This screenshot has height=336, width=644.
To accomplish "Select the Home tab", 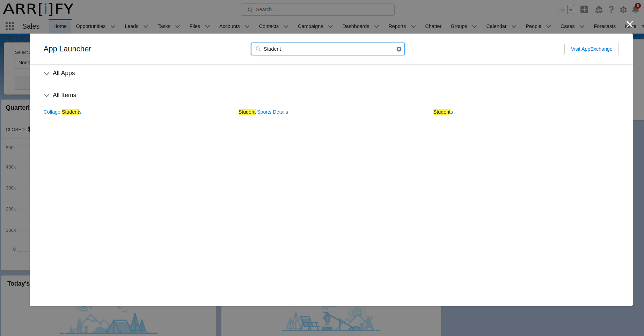I will 60,26.
